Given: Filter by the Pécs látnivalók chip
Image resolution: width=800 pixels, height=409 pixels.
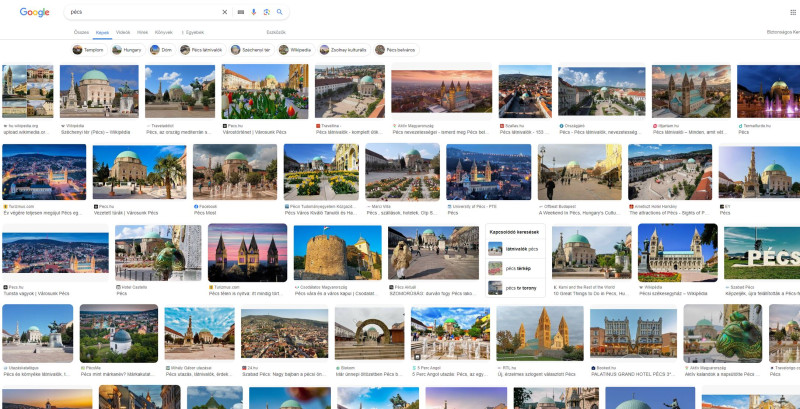Looking at the screenshot, I should click(x=203, y=50).
